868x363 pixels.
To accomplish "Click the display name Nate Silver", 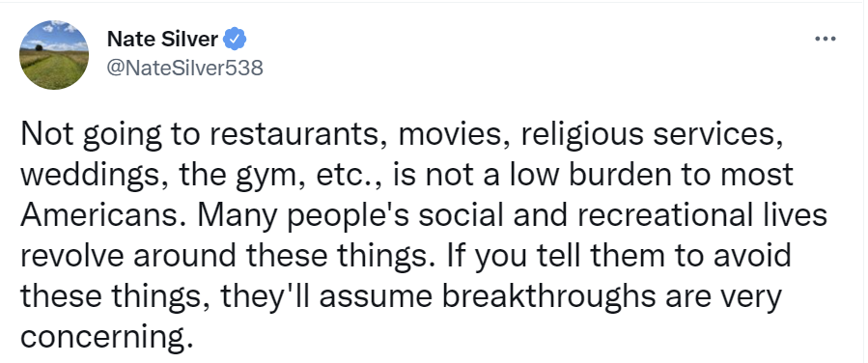I will [162, 40].
